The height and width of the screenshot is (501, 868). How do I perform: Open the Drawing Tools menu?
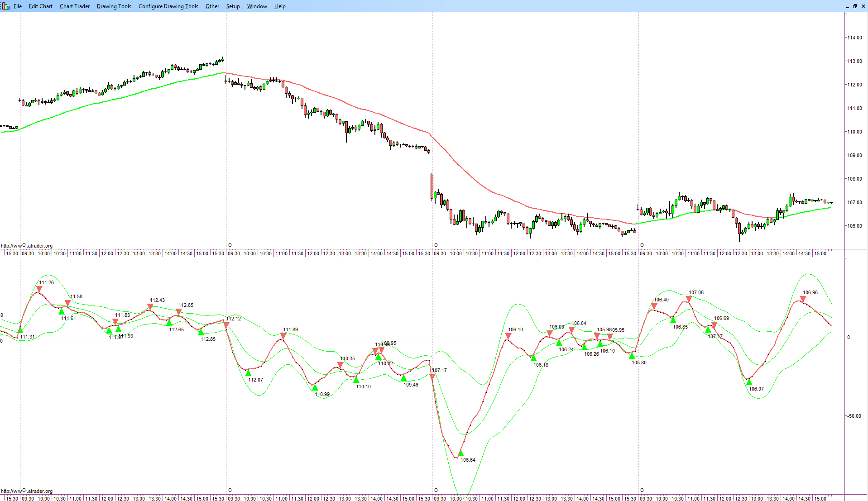tap(114, 6)
